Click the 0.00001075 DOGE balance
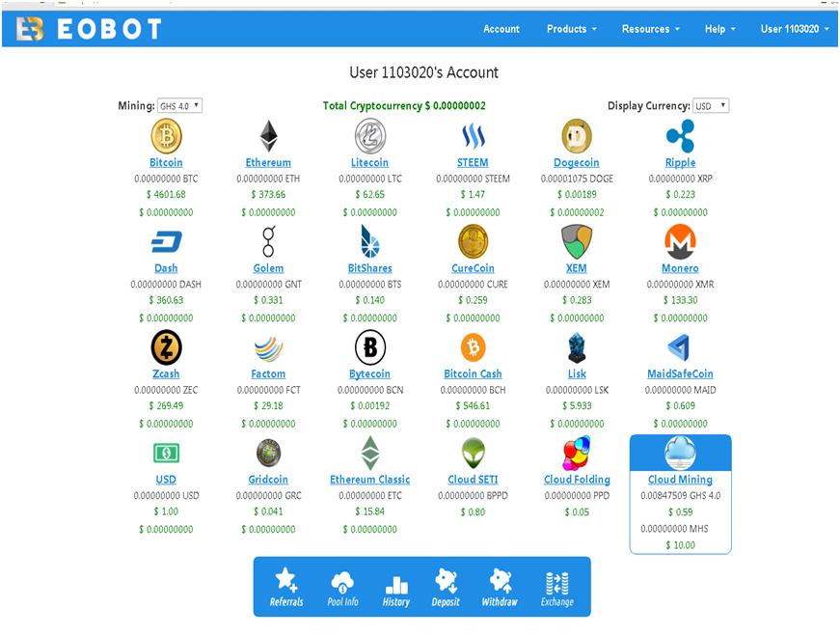This screenshot has height=635, width=840. coord(577,179)
